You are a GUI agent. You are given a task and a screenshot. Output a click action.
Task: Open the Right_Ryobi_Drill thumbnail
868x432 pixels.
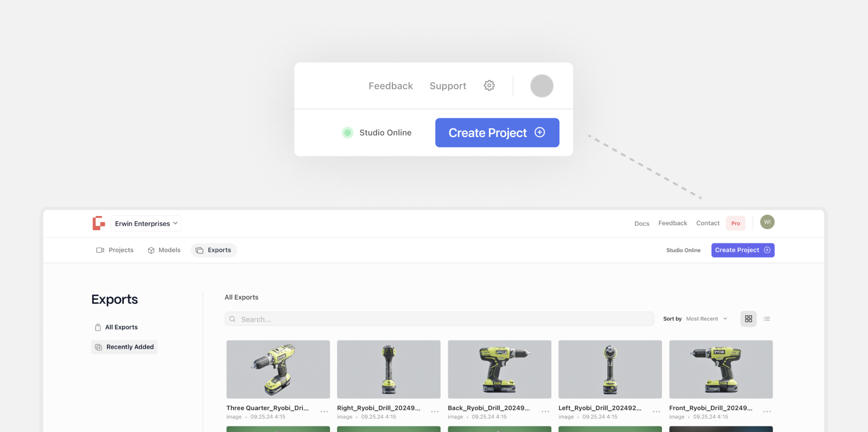tap(389, 370)
